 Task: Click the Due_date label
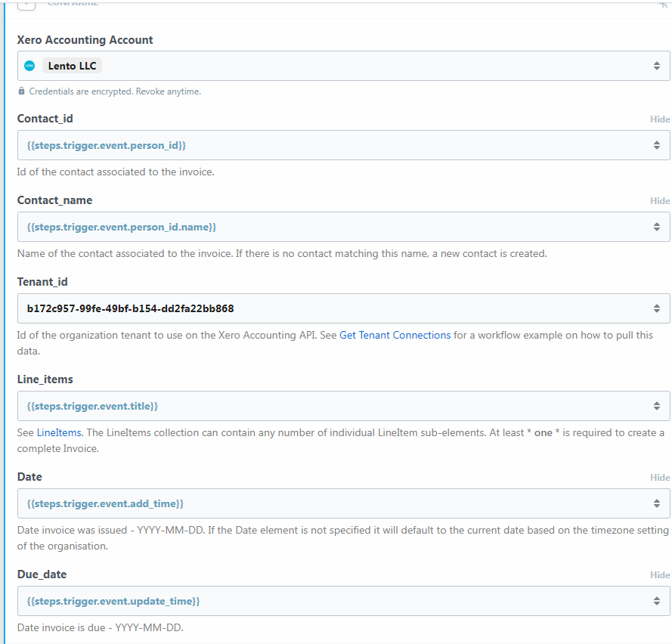(42, 574)
